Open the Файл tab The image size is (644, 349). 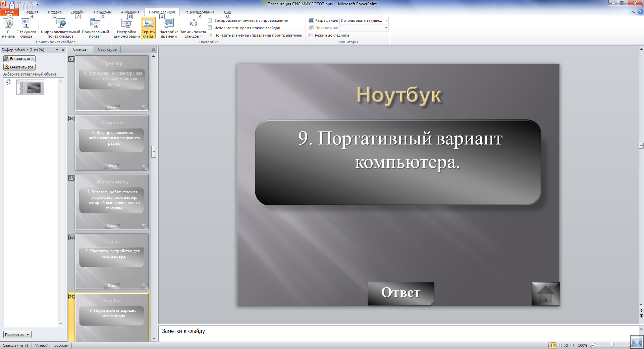click(x=9, y=12)
